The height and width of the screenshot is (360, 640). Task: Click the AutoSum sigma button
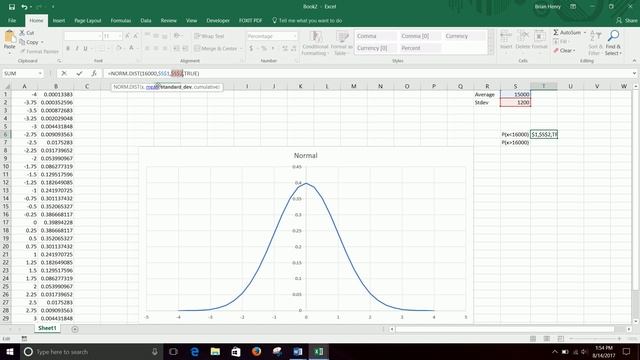click(567, 32)
